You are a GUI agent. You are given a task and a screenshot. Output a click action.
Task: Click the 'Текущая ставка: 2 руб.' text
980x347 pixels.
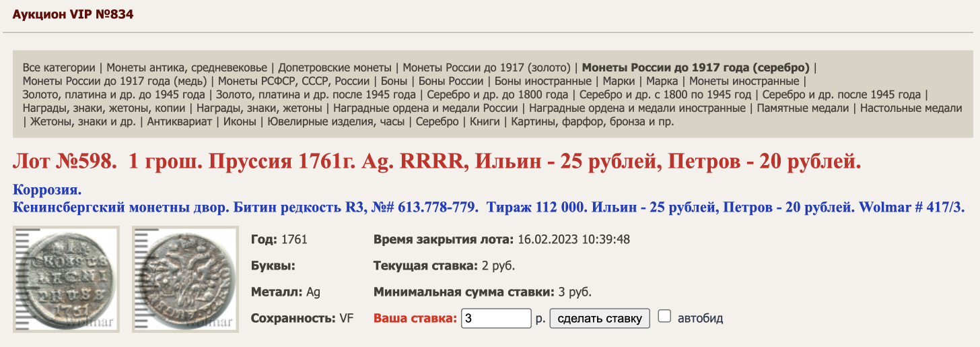point(444,265)
